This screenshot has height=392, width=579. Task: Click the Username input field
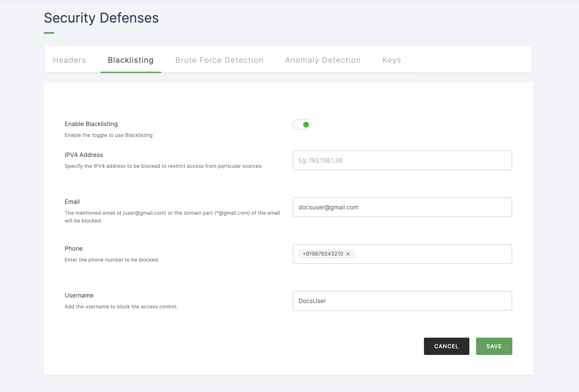[402, 301]
